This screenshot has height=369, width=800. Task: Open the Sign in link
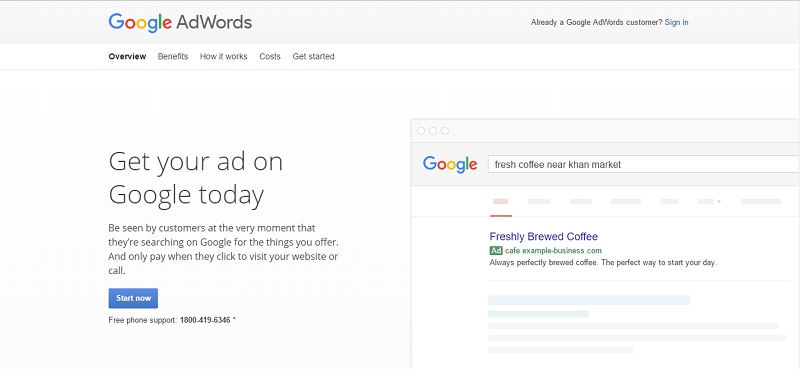[x=676, y=22]
